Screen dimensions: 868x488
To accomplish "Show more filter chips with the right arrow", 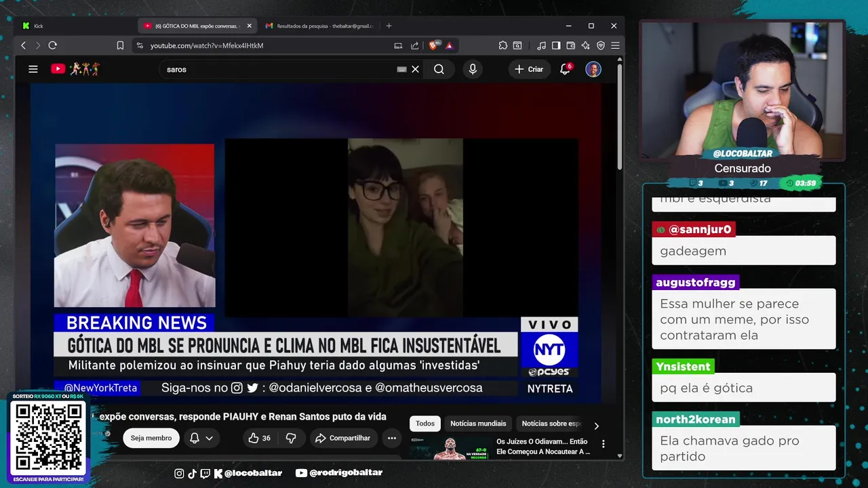I will (596, 426).
